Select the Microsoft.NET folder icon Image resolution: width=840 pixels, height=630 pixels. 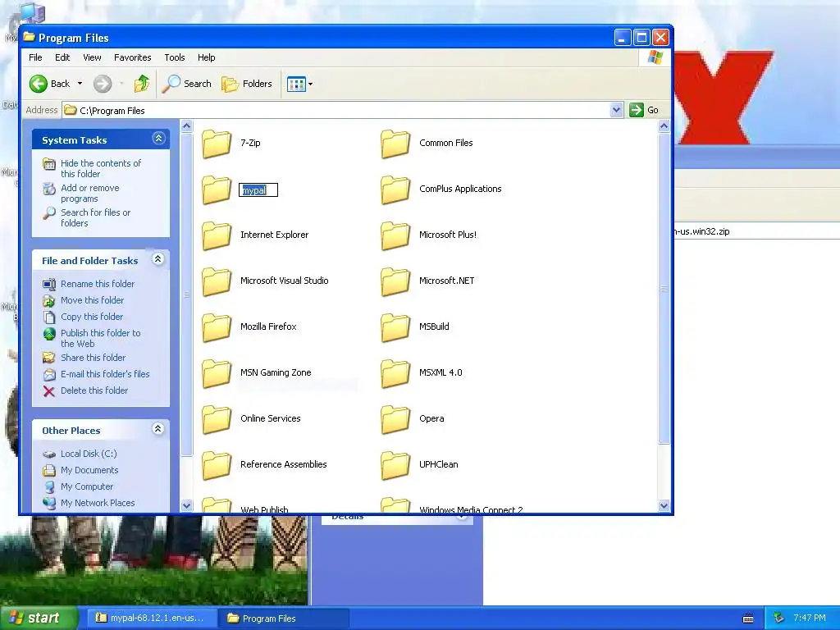395,281
